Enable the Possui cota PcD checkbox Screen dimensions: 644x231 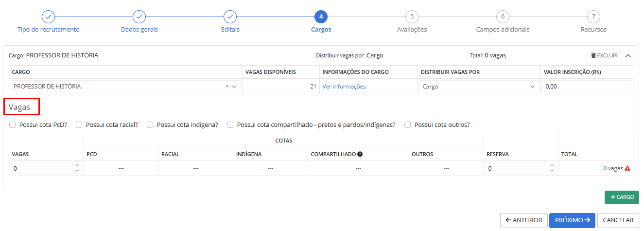pos(13,124)
